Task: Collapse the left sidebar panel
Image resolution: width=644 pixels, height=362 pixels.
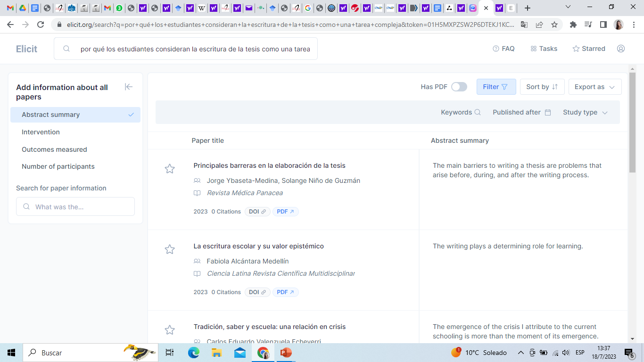Action: (128, 87)
